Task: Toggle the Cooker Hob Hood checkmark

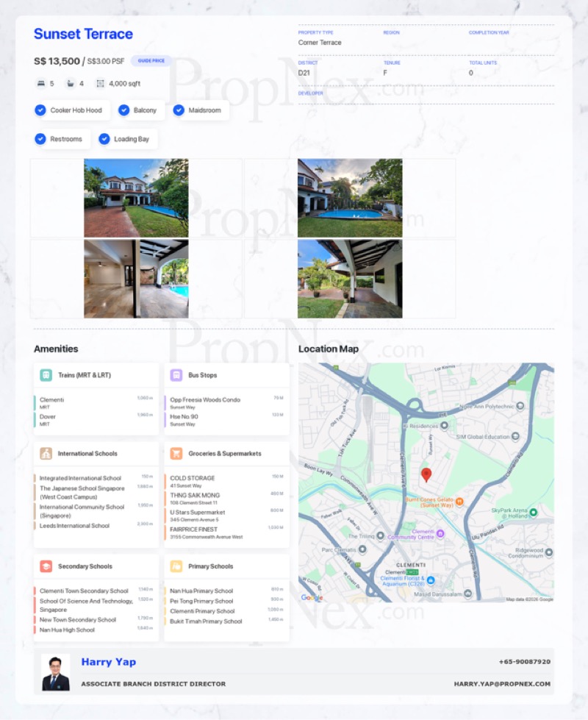Action: click(x=40, y=110)
